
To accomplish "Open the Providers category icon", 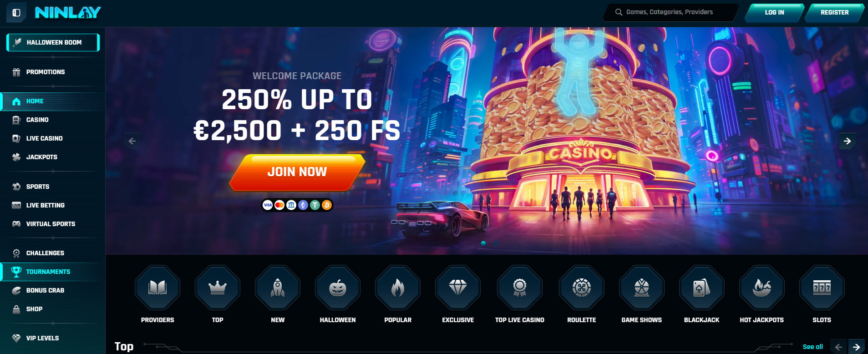I will pos(157,288).
